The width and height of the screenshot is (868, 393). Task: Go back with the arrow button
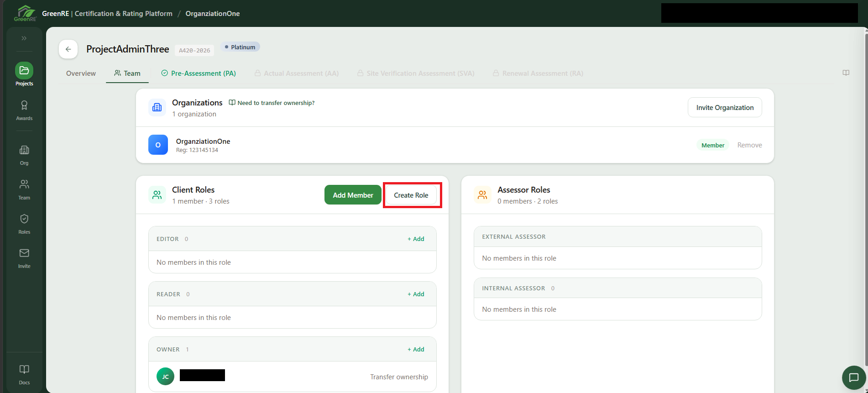coord(68,49)
